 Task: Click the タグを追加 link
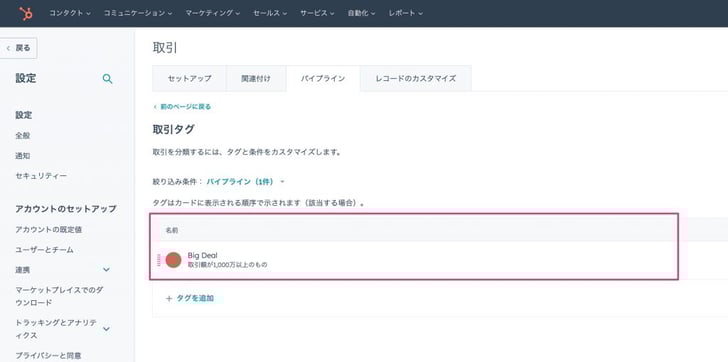click(x=190, y=298)
